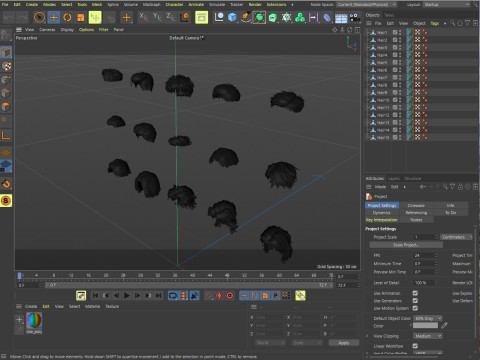Image resolution: width=480 pixels, height=360 pixels.
Task: Go to the end of animation
Action: coord(159,296)
